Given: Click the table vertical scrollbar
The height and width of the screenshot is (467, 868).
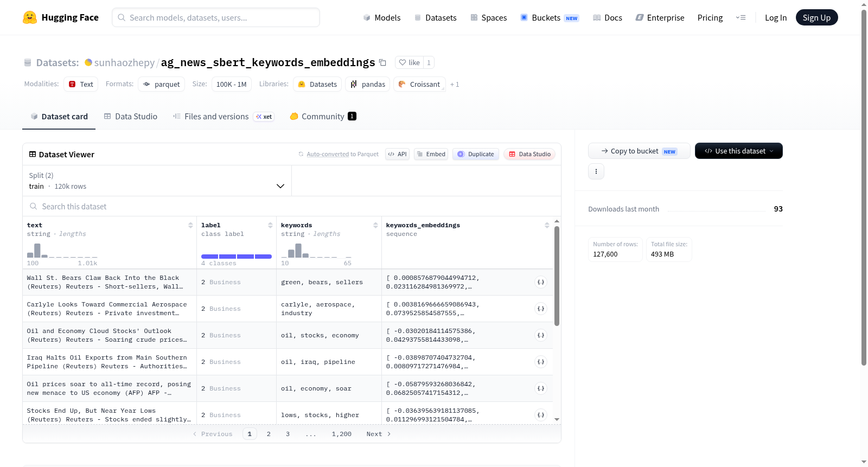Looking at the screenshot, I should point(557,277).
